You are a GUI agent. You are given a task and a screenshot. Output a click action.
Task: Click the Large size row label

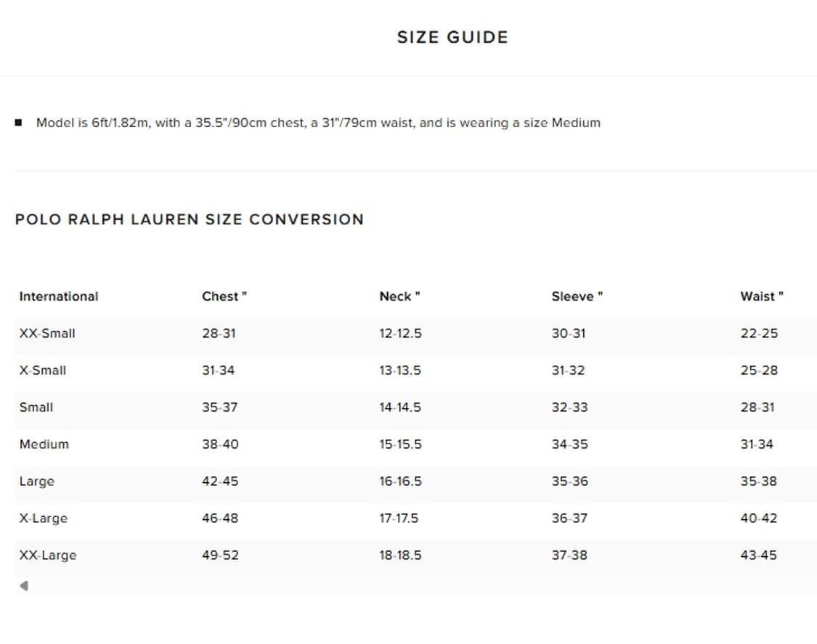point(37,481)
